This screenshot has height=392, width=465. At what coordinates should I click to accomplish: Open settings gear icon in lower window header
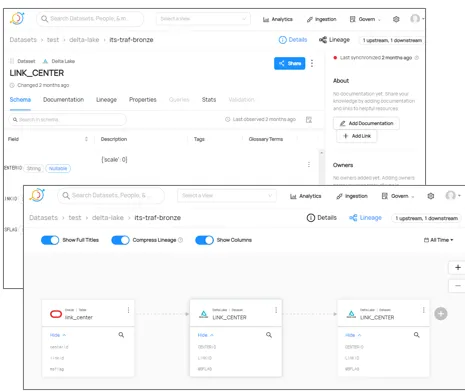coord(431,196)
